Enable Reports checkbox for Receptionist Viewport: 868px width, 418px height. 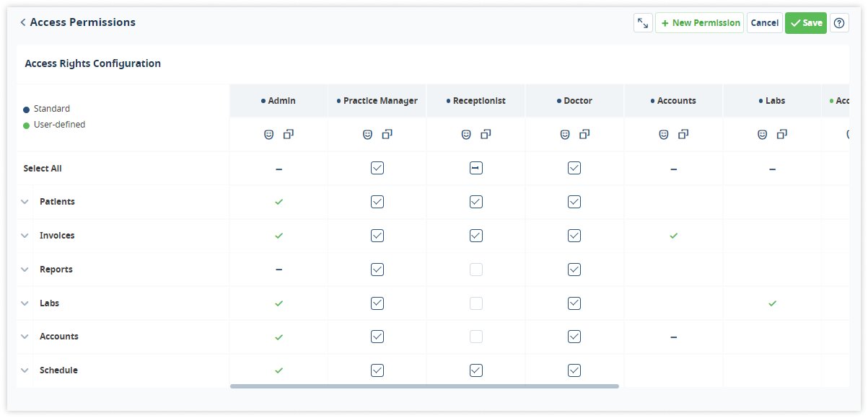(x=476, y=270)
